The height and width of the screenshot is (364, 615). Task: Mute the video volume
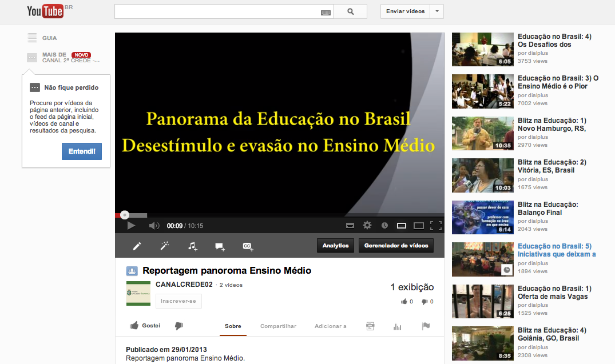point(154,226)
